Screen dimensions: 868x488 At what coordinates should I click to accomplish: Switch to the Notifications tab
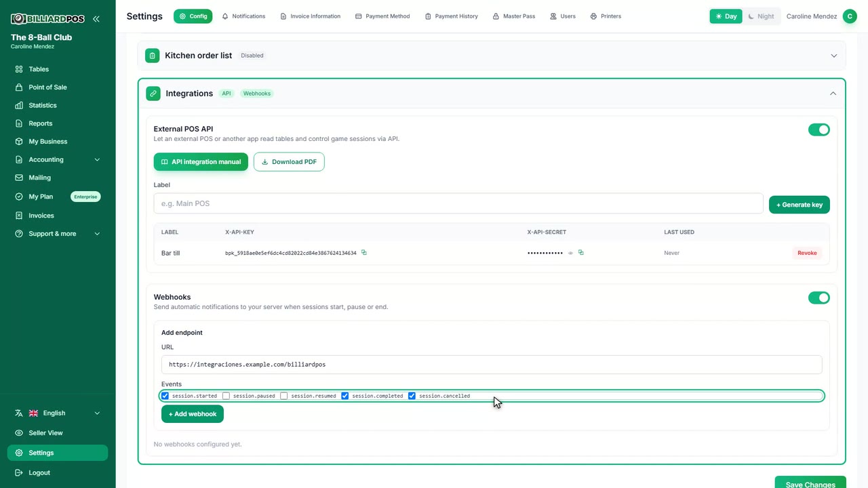pos(243,16)
